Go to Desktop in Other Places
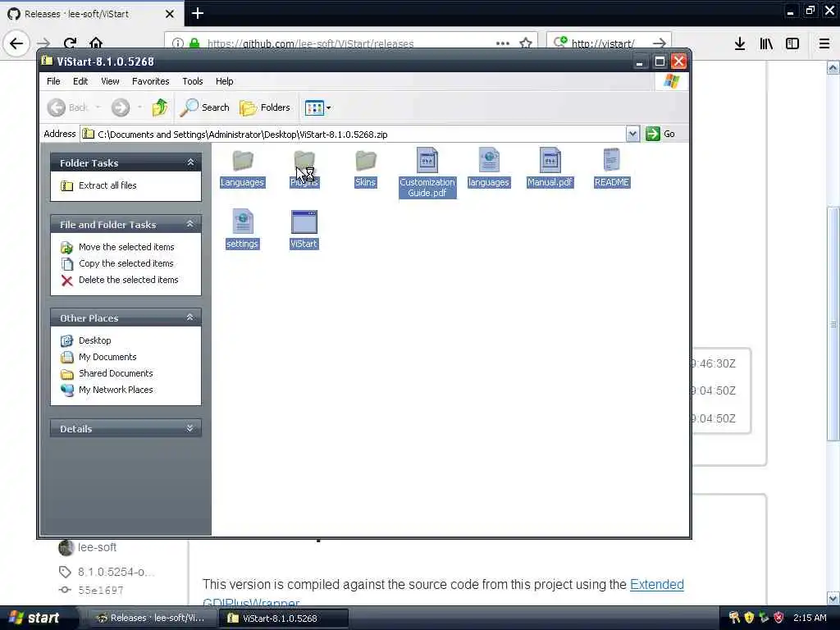 [95, 340]
